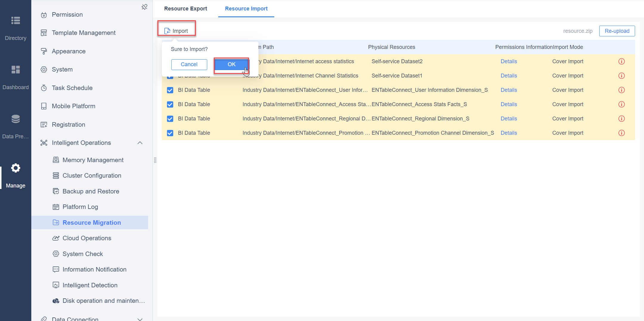This screenshot has width=644, height=321.
Task: Click the Import button
Action: 176,31
